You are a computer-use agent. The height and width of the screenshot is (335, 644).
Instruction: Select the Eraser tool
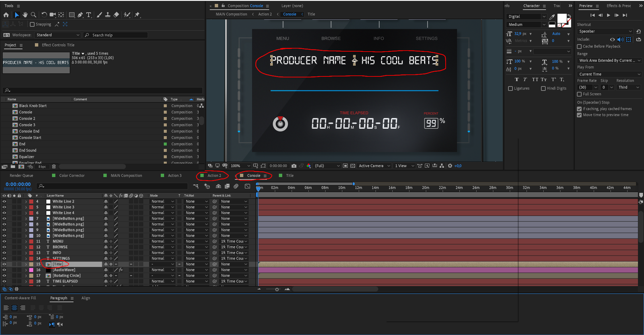tap(116, 15)
